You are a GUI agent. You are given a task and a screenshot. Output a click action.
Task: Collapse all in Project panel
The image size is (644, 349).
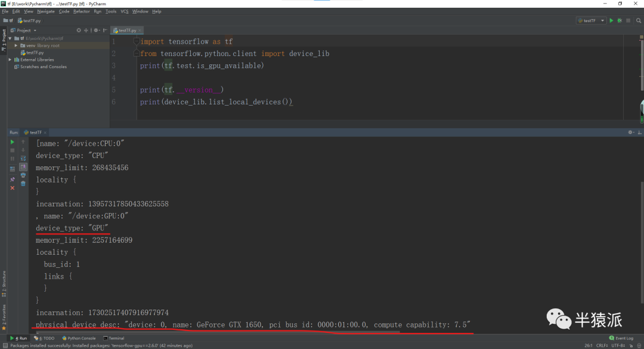[86, 30]
